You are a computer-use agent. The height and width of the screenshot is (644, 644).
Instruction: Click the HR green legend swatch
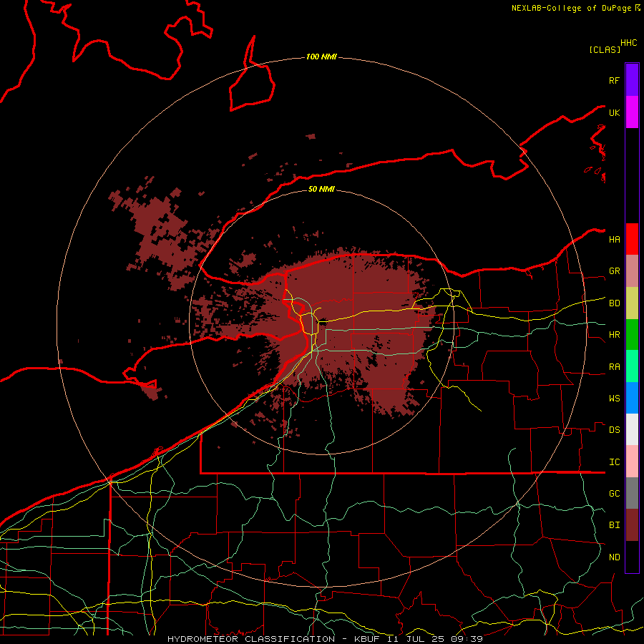tap(632, 335)
